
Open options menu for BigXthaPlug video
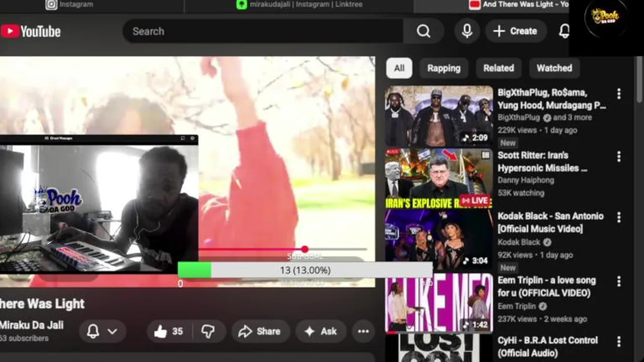(619, 94)
